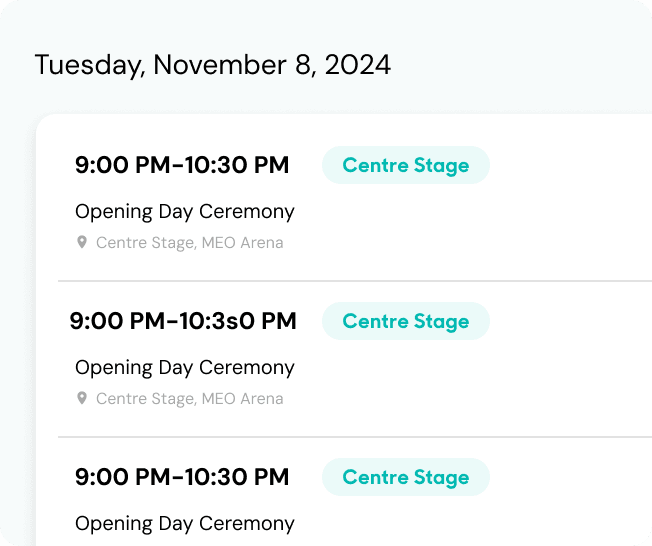Click the word Tuesday in the date heading
Viewport: 652px width, 546px height.
point(90,66)
